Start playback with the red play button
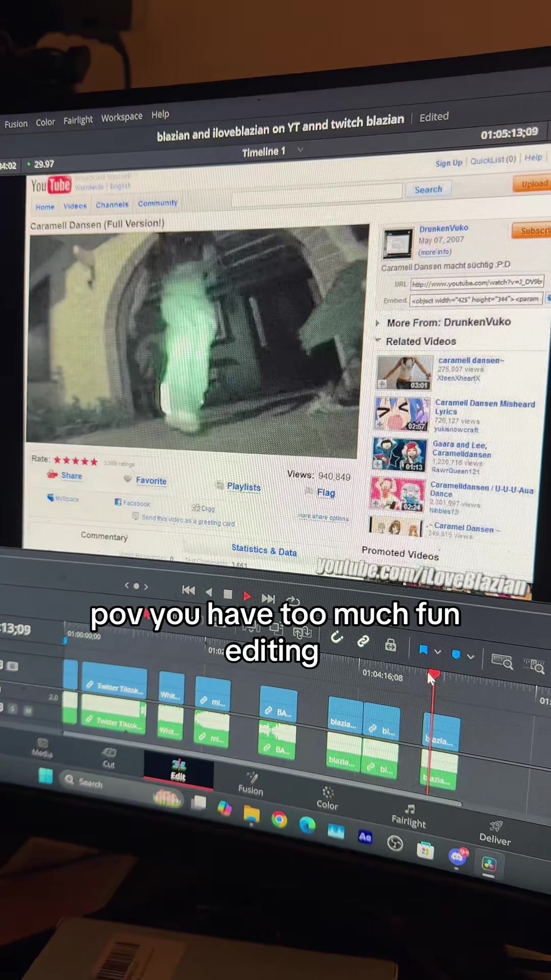The image size is (551, 980). pos(247,596)
